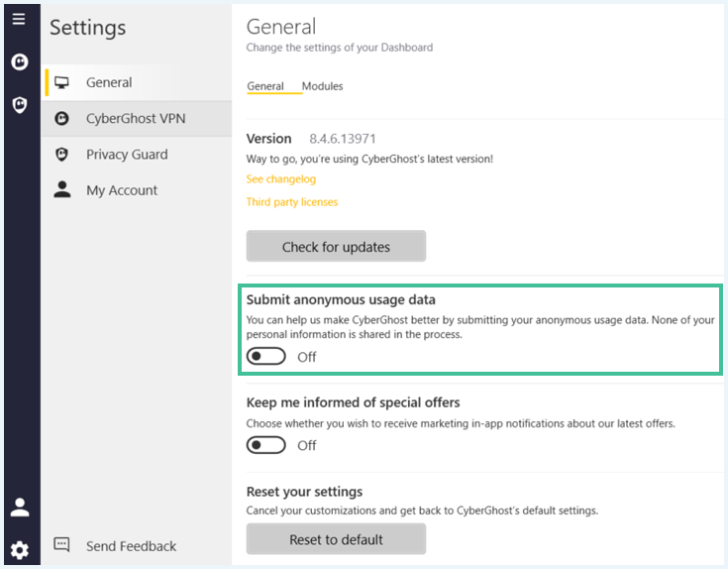
Task: Switch to the Modules tab
Action: (x=322, y=86)
